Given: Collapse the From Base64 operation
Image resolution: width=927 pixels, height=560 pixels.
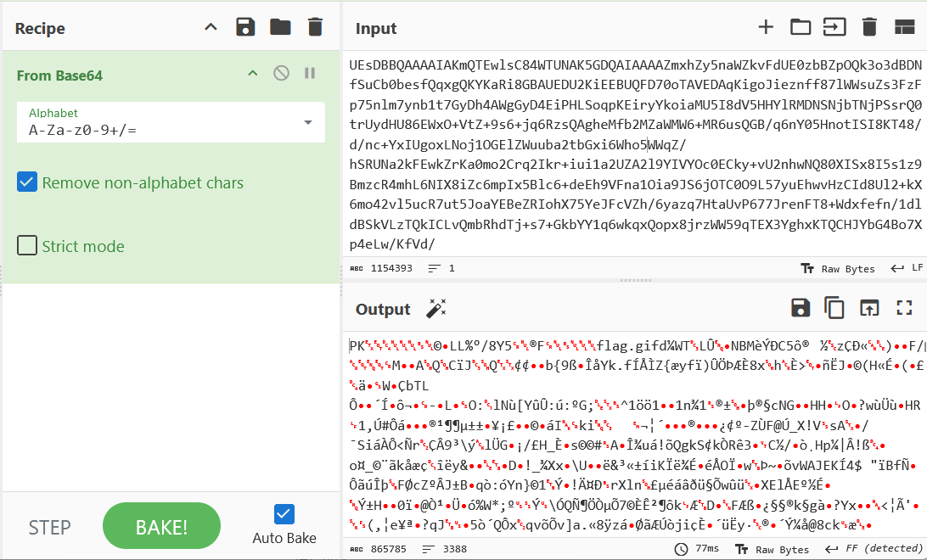Looking at the screenshot, I should pos(252,73).
